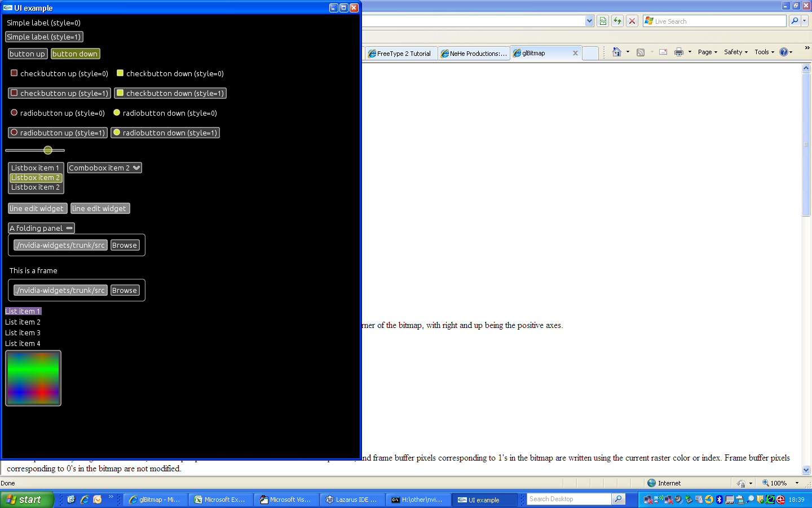812x508 pixels.
Task: Click the Read Mail envelope icon
Action: (x=663, y=52)
